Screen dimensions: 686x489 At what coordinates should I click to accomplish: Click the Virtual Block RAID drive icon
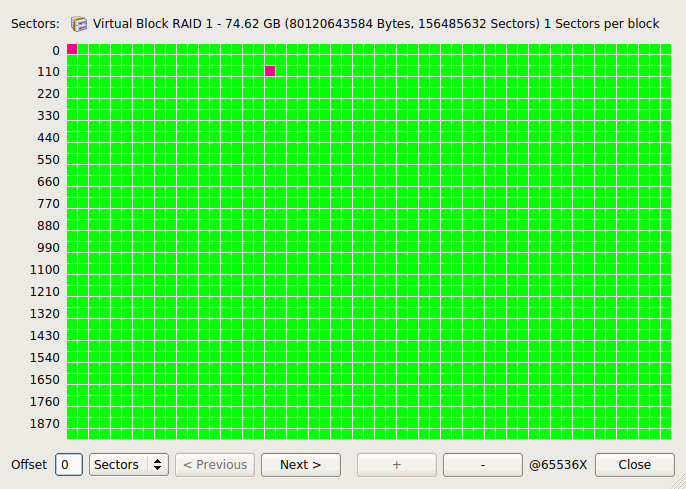click(79, 24)
